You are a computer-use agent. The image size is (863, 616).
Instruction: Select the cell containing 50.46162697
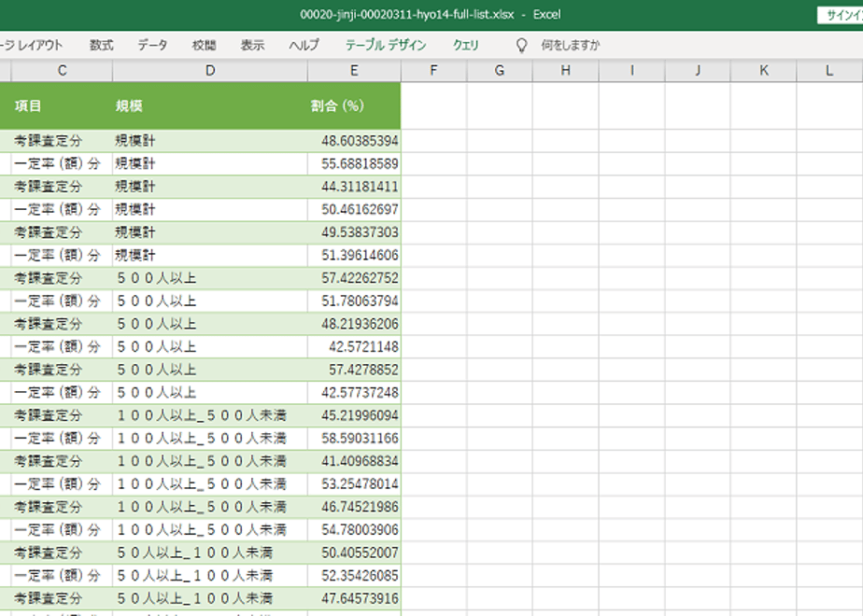354,210
